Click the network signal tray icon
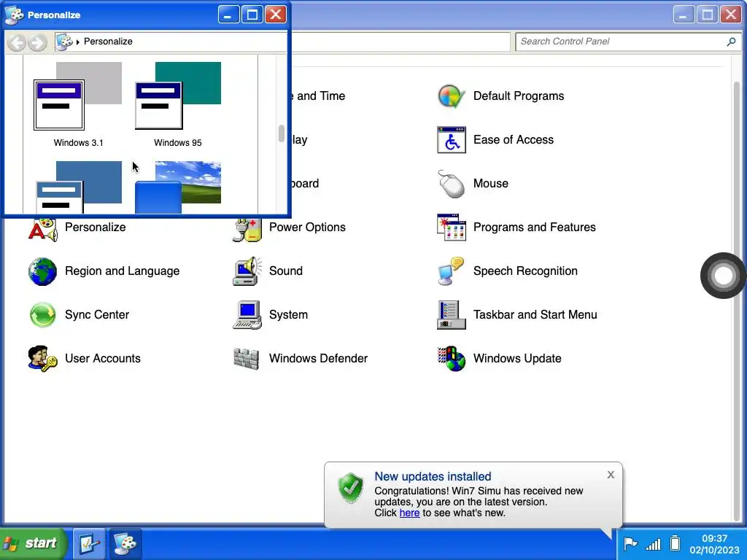Screen dimensions: 747x560 (x=653, y=544)
